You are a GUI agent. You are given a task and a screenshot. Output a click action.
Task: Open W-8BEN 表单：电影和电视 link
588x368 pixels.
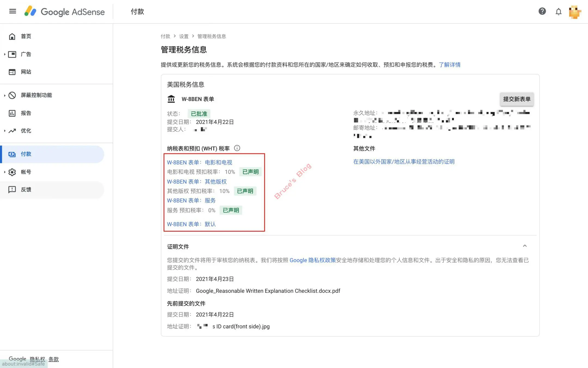[x=199, y=162]
